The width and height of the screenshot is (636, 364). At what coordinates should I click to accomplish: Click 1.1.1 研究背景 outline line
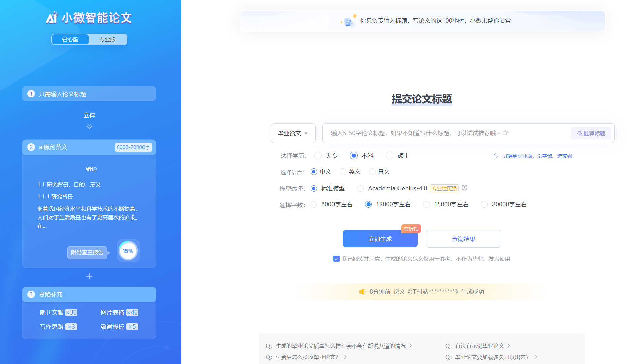55,196
